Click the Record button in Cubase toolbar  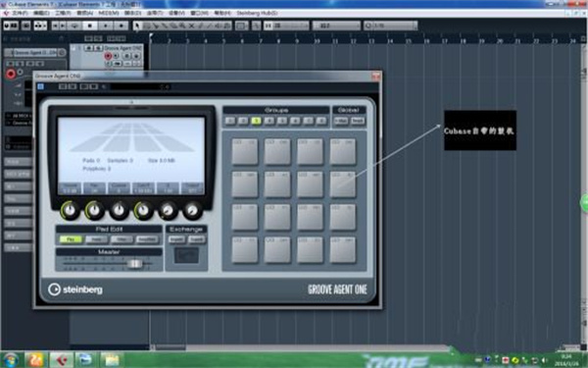pyautogui.click(x=121, y=26)
